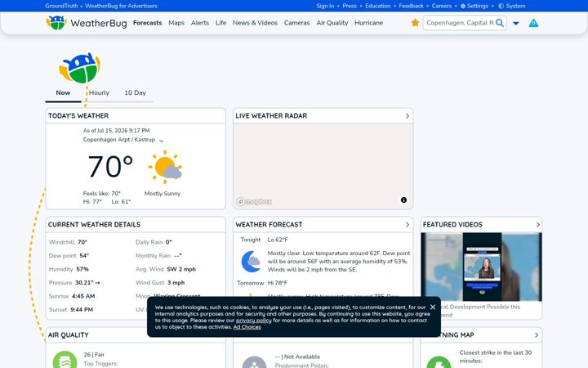The width and height of the screenshot is (588, 368).
Task: Click the green lightning strike icon
Action: tap(439, 363)
